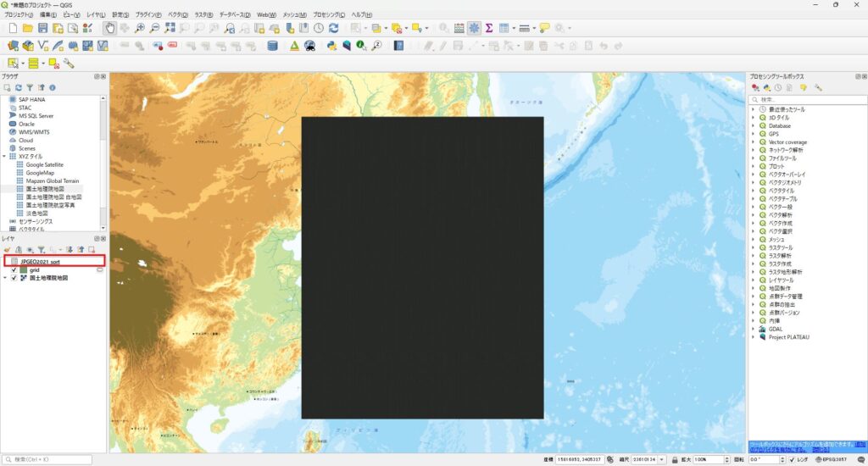Open the プロジェクト menu
The height and width of the screenshot is (466, 868).
tap(19, 15)
